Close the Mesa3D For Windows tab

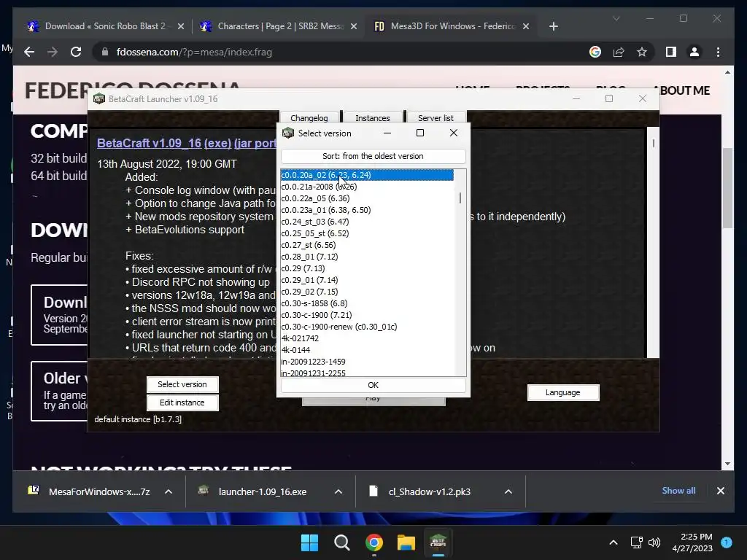[x=526, y=26]
